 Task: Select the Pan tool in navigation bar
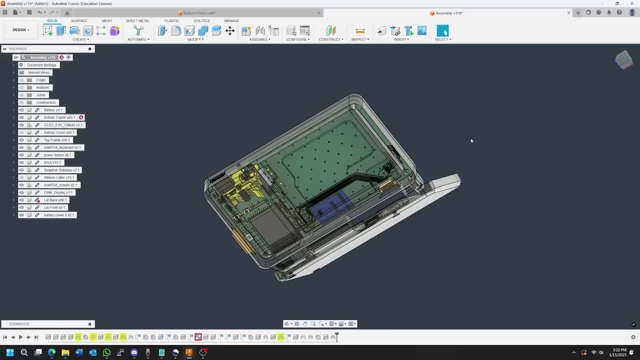[x=305, y=324]
